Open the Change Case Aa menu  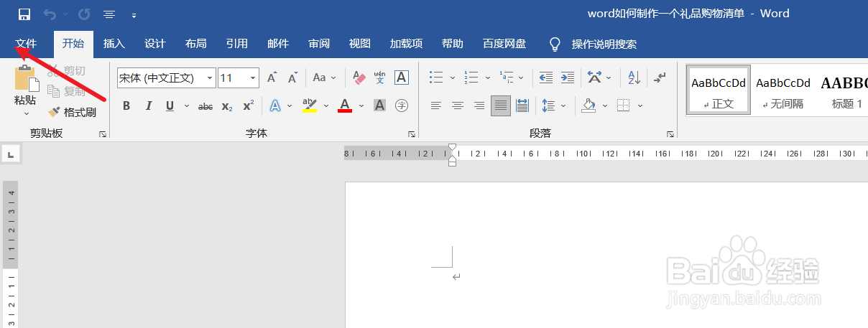point(323,78)
